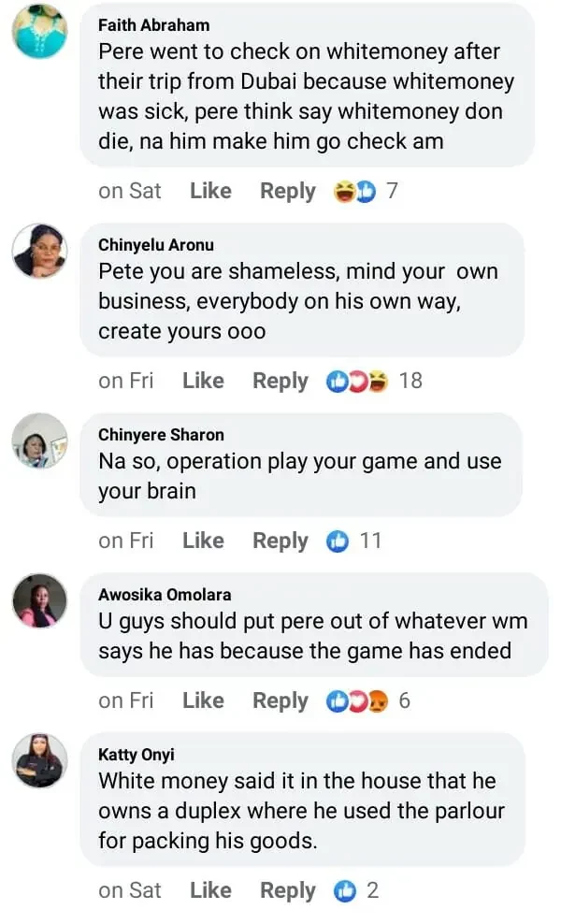The image size is (561, 924).
Task: Reply to Chinyelu Aronu's comment
Action: [x=280, y=382]
